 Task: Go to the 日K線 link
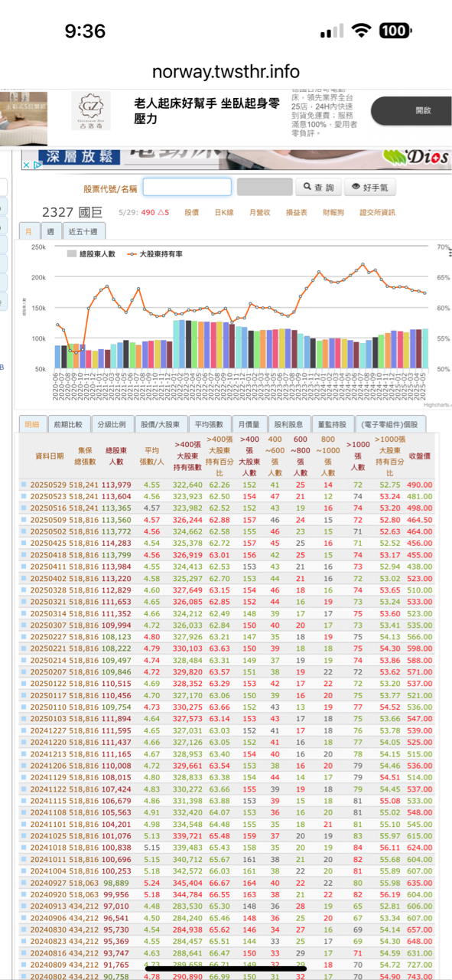223,212
